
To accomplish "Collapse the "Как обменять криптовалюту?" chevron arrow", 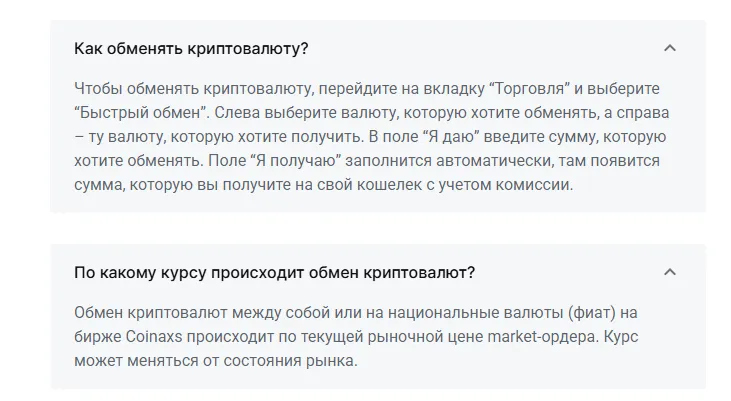I will pyautogui.click(x=669, y=48).
